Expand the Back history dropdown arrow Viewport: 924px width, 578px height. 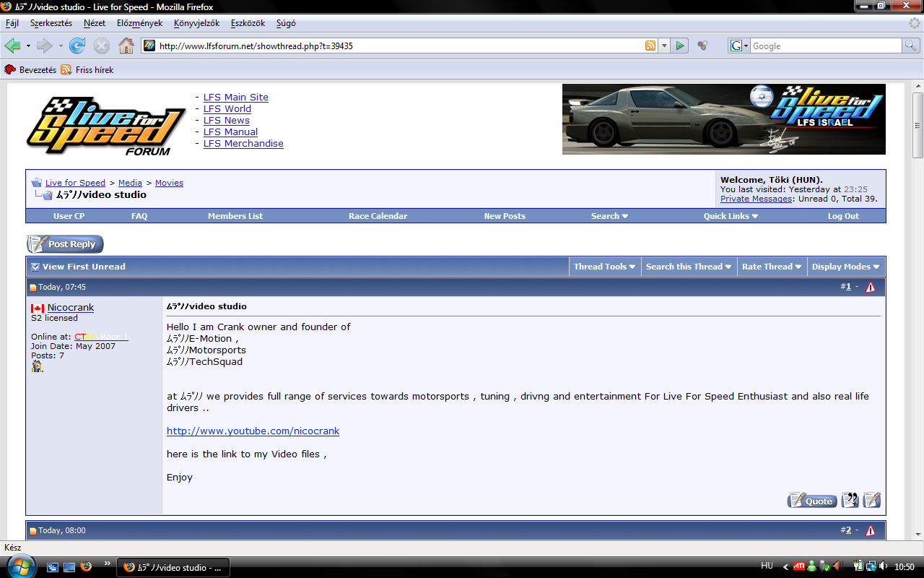coord(28,46)
